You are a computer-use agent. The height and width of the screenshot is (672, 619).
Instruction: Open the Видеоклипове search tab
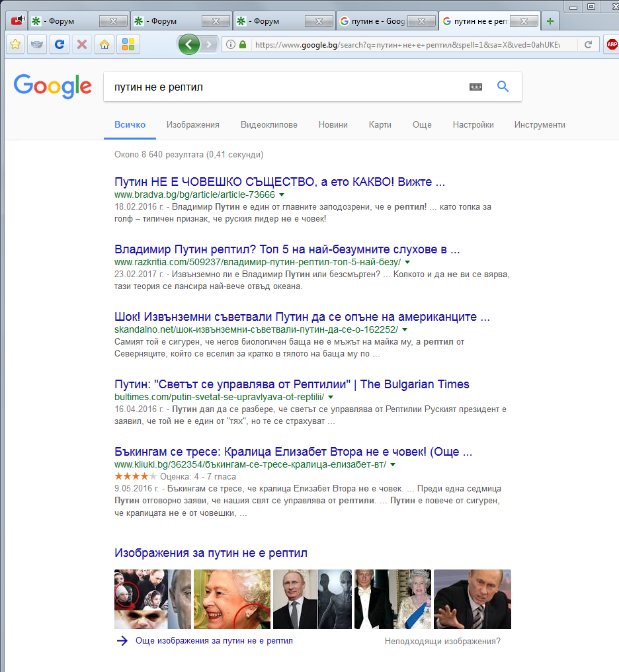tap(269, 125)
